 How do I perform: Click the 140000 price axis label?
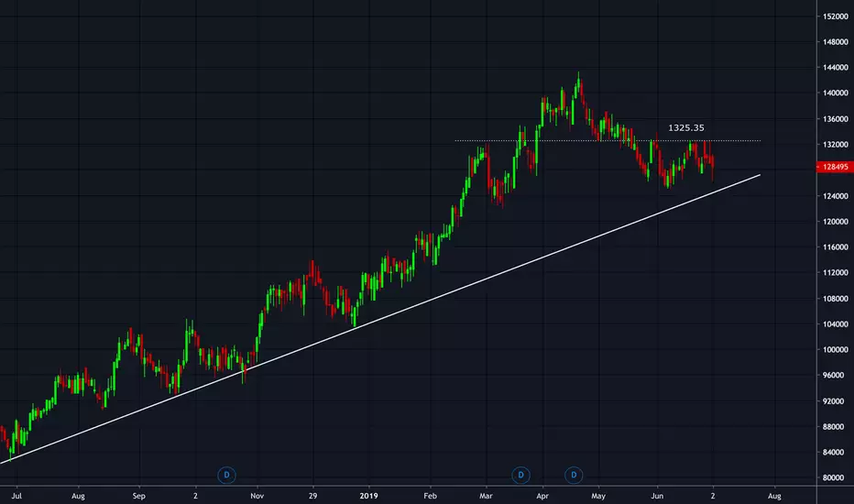[x=836, y=93]
